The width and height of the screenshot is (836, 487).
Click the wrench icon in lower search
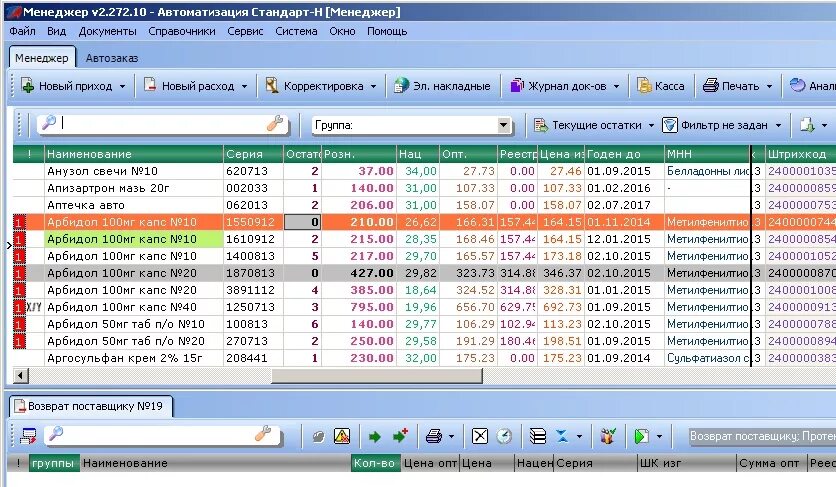coord(262,435)
